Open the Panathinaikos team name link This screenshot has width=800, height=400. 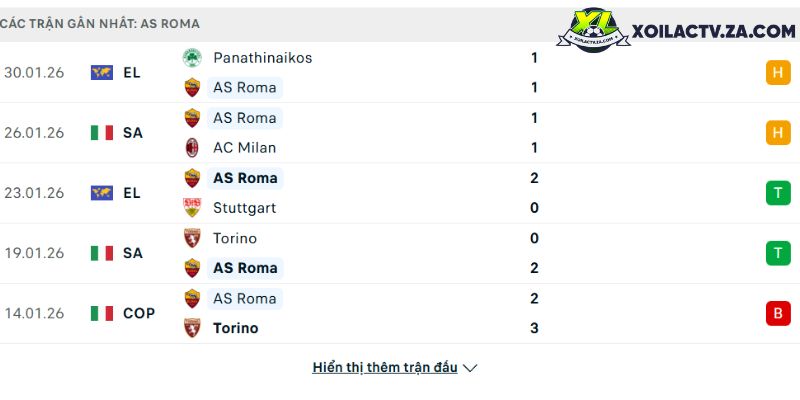click(x=262, y=58)
